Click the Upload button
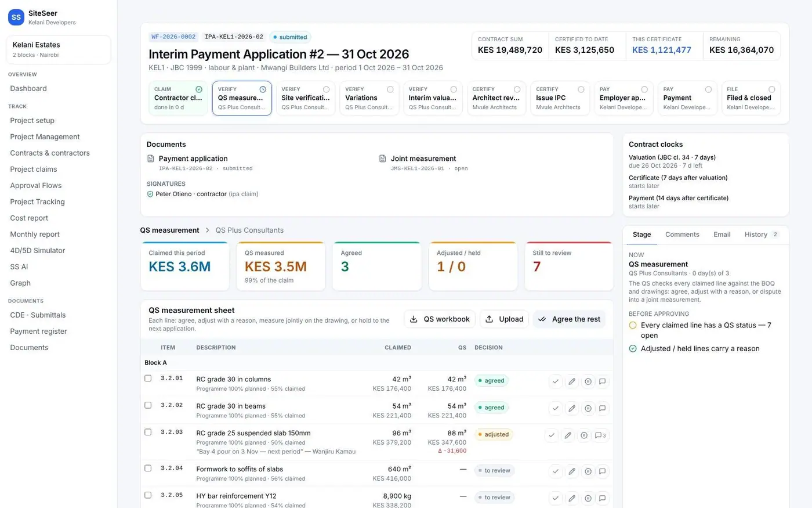 (x=504, y=319)
